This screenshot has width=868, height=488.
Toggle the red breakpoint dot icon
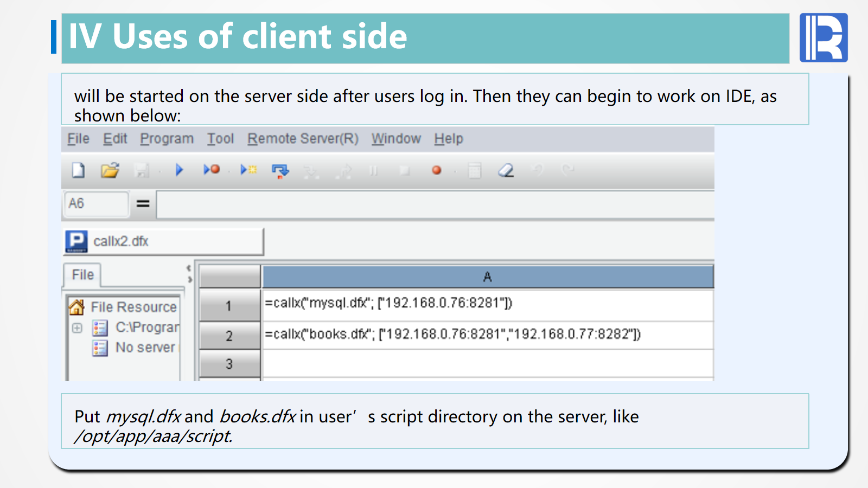pyautogui.click(x=436, y=170)
